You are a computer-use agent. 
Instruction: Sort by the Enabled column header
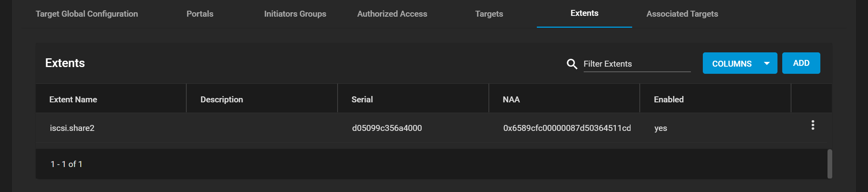669,100
